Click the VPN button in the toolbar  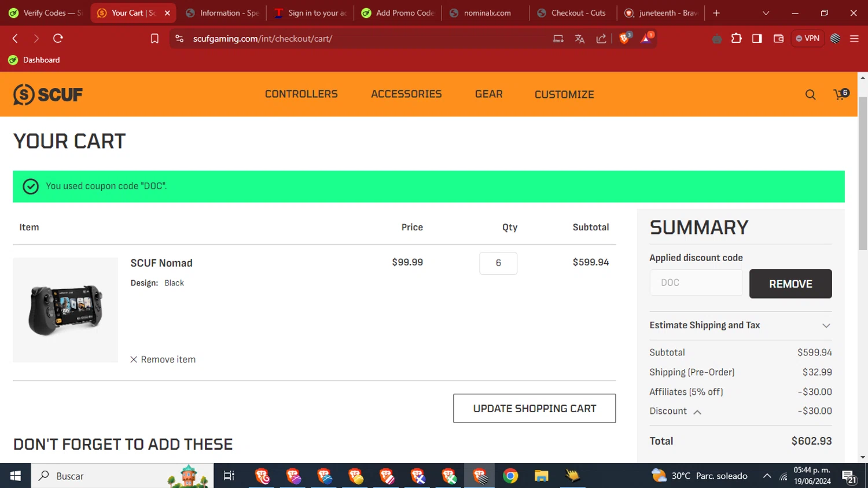[x=808, y=38]
